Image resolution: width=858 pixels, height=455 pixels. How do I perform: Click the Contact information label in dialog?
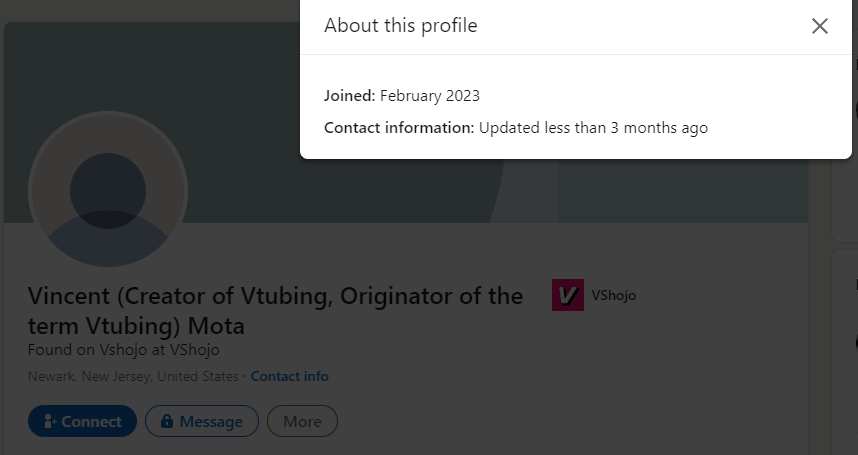(x=399, y=127)
